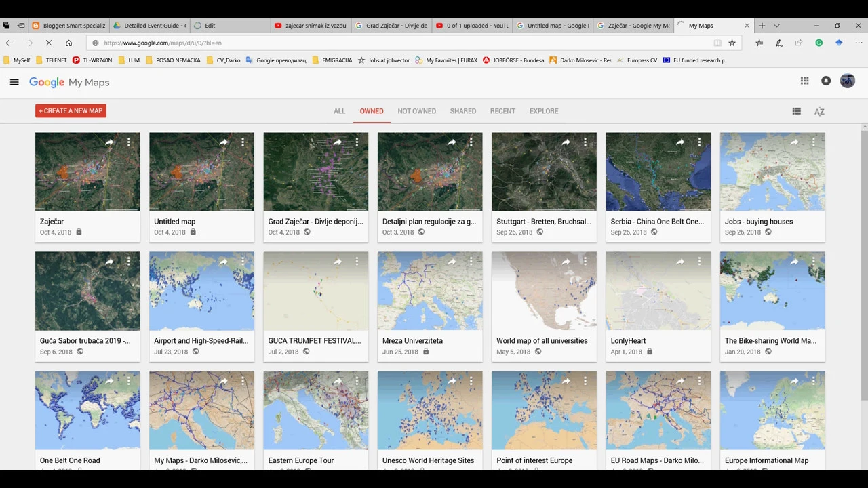Open options menu on Detaljni plan regulacije card
868x488 pixels.
coord(471,142)
